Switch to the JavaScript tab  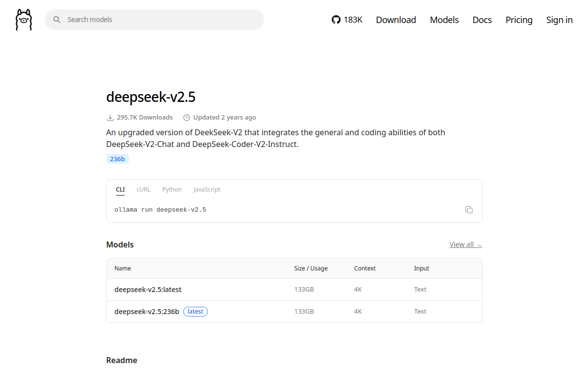pyautogui.click(x=207, y=190)
